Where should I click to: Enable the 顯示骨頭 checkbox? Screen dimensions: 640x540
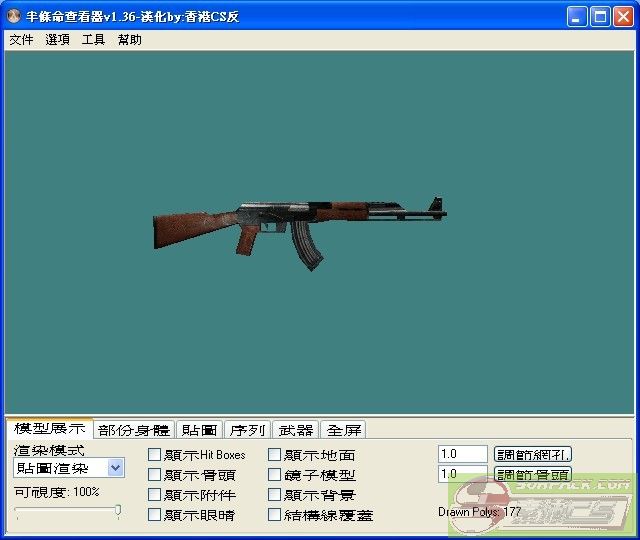(x=154, y=474)
